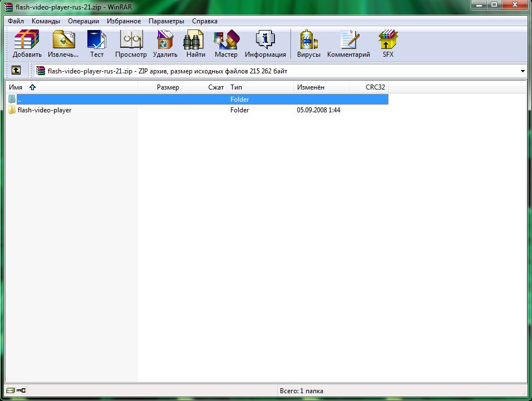Screen dimensions: 532x401
Task: Click the Добавить (Add) toolbar icon
Action: [x=27, y=44]
